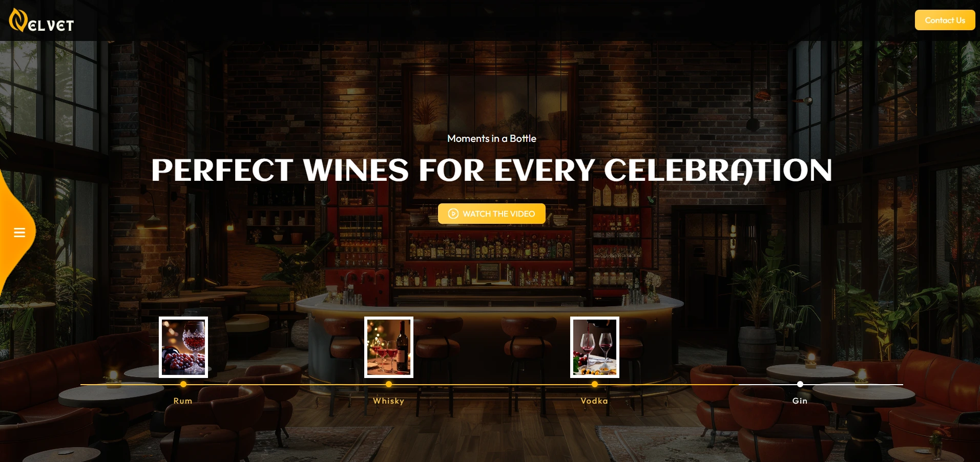
Task: Choose the Whisky label
Action: [388, 401]
